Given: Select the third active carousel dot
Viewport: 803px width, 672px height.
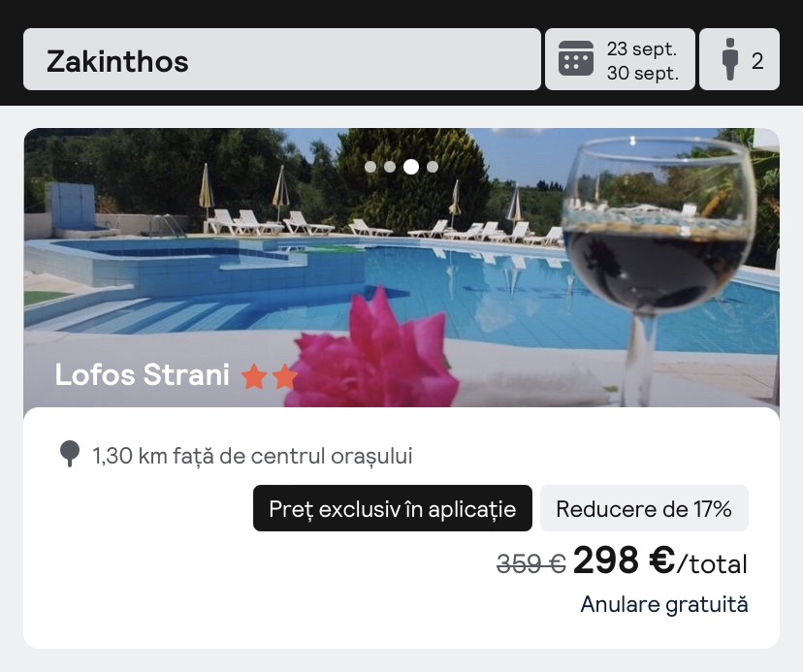Looking at the screenshot, I should (411, 167).
